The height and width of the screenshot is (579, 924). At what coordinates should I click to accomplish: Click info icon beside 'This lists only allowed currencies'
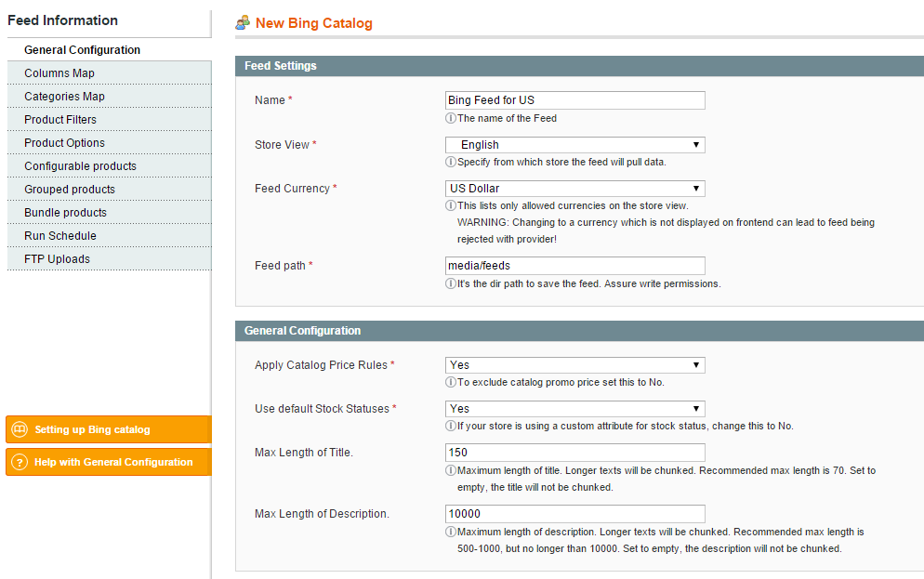tap(451, 205)
